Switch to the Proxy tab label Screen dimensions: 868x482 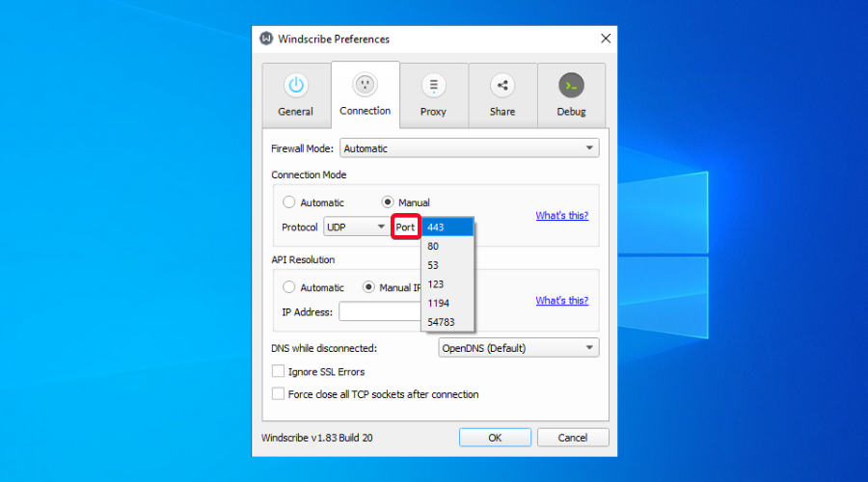pyautogui.click(x=433, y=112)
